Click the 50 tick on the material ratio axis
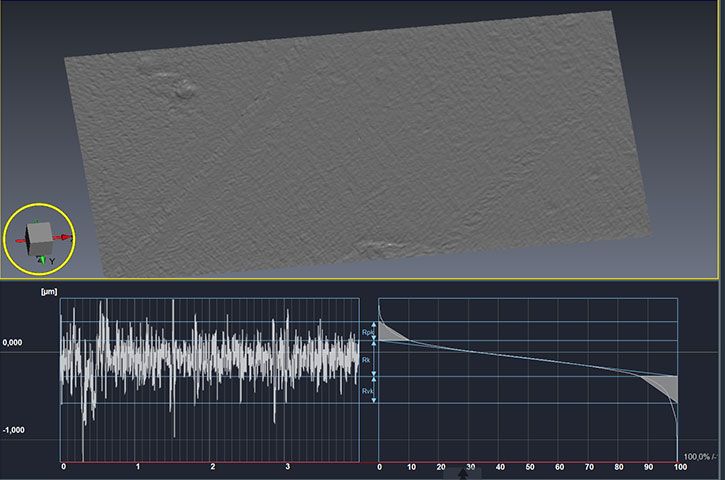This screenshot has width=725, height=480. (530, 467)
